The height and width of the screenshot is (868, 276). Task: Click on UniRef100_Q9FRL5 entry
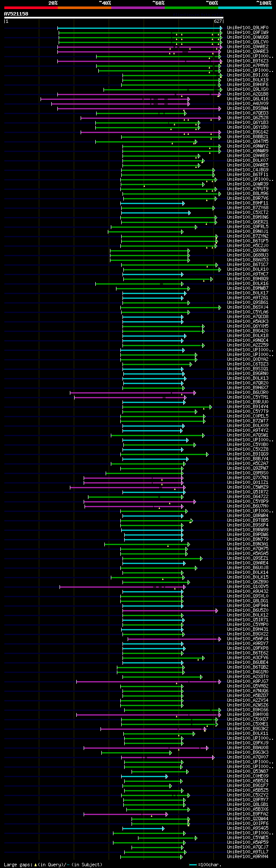(x=248, y=227)
